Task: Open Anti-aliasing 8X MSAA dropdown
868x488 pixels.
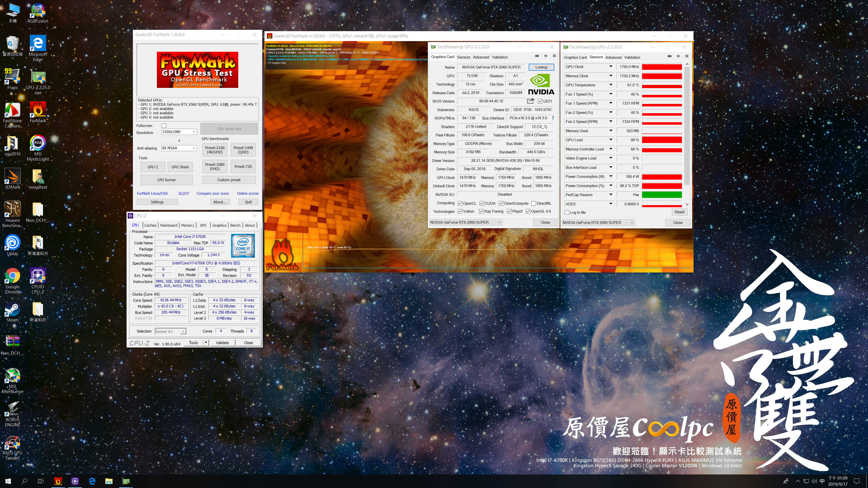Action: [179, 148]
